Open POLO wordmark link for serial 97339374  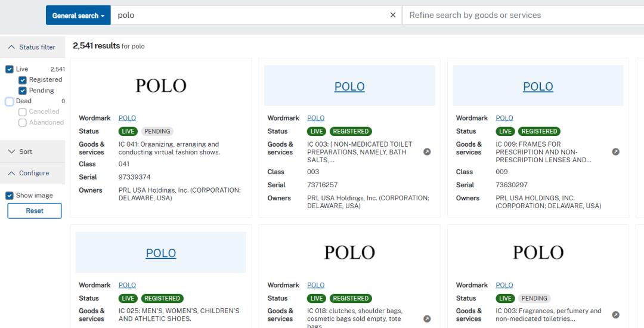(x=128, y=118)
